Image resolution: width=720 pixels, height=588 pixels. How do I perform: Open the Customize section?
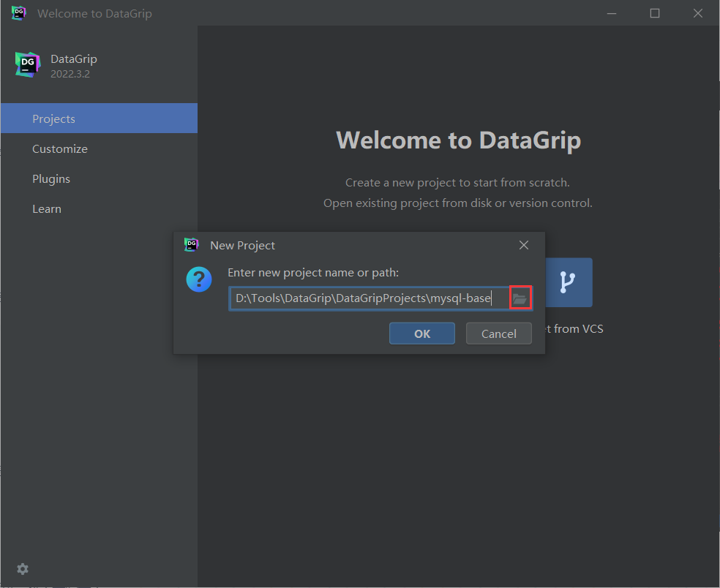click(x=60, y=148)
